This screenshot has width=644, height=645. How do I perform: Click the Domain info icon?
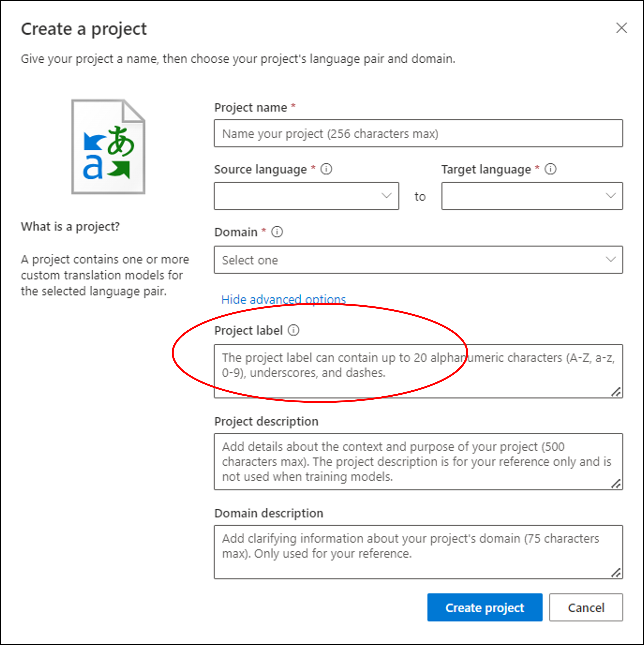click(x=277, y=232)
